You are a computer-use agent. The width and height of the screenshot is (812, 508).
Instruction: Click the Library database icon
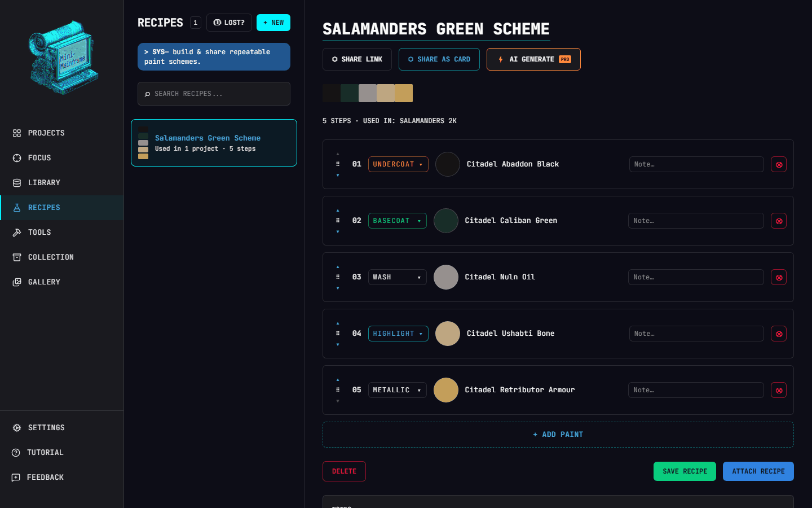pos(17,183)
